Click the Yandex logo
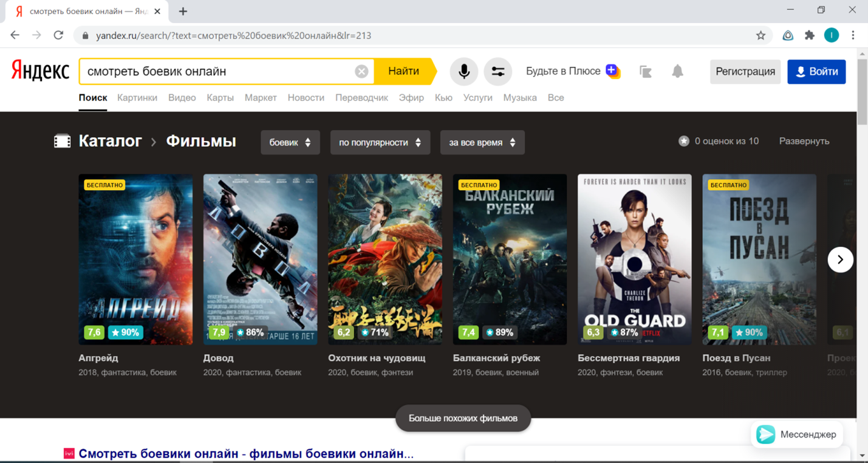 [40, 71]
